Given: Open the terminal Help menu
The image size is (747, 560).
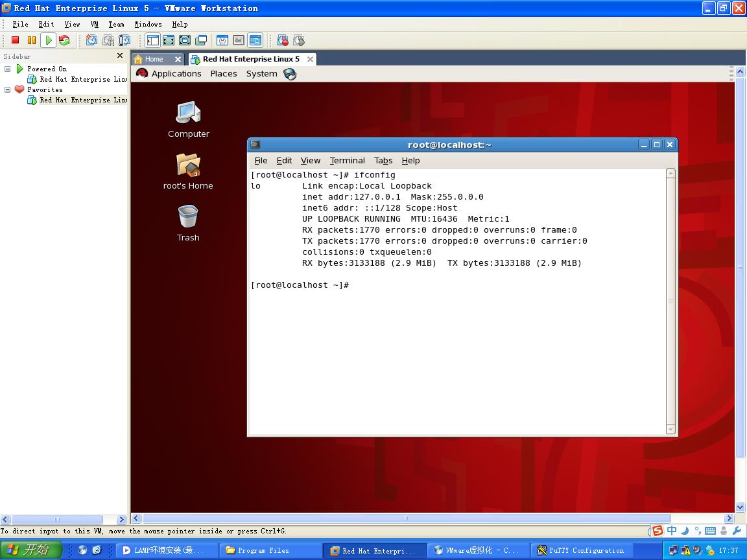Looking at the screenshot, I should click(410, 161).
